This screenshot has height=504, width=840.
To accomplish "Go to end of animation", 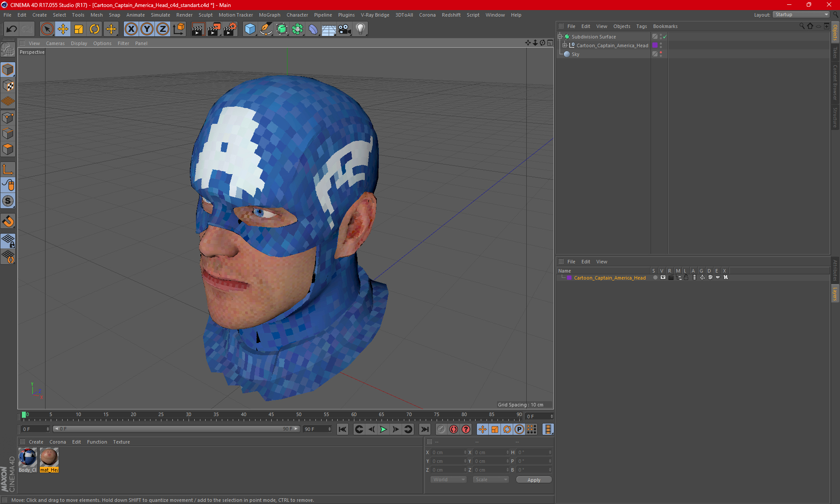I will pos(424,429).
